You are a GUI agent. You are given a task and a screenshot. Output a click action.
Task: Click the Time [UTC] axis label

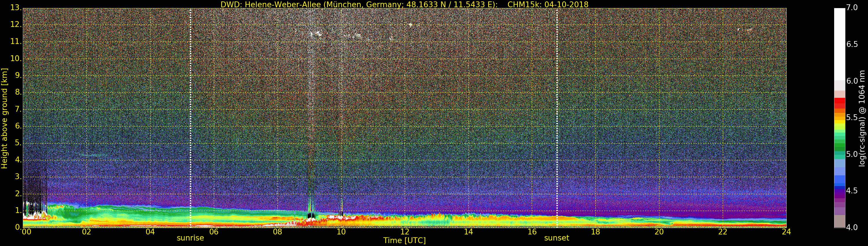click(404, 241)
